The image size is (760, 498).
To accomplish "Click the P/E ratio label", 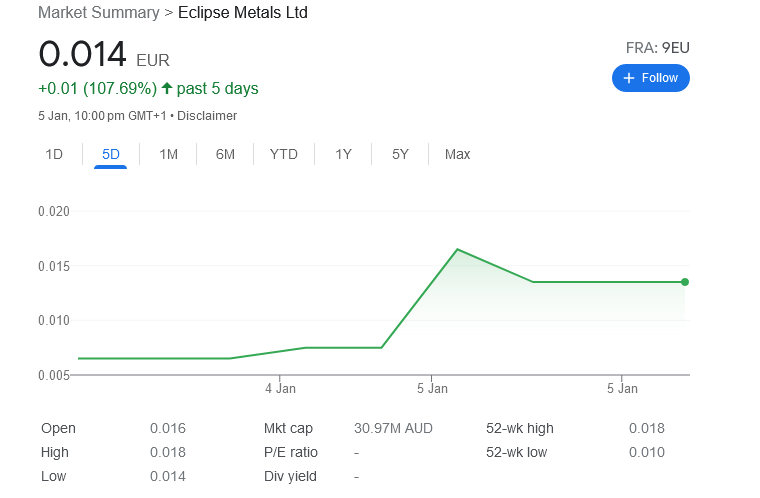I will pyautogui.click(x=291, y=452).
